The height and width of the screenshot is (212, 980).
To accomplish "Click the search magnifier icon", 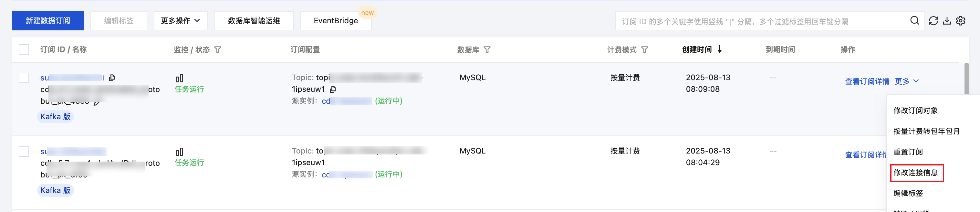I will point(914,21).
